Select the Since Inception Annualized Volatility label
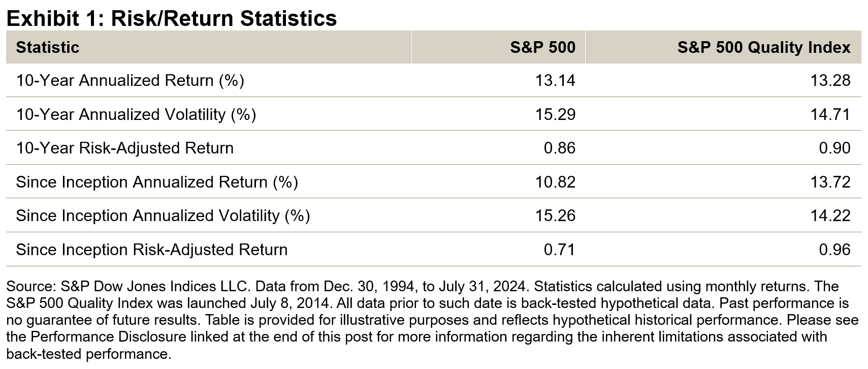Viewport: 868px width, 369px height. click(163, 216)
